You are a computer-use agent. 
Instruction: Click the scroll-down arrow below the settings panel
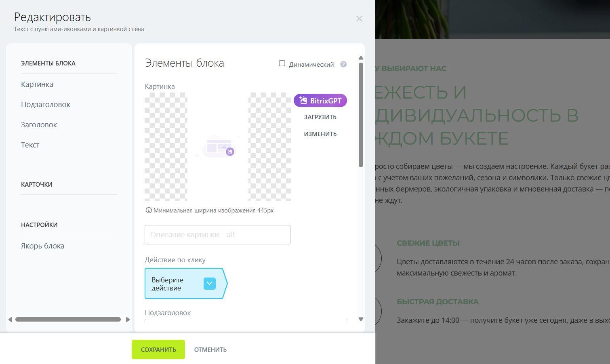(361, 319)
